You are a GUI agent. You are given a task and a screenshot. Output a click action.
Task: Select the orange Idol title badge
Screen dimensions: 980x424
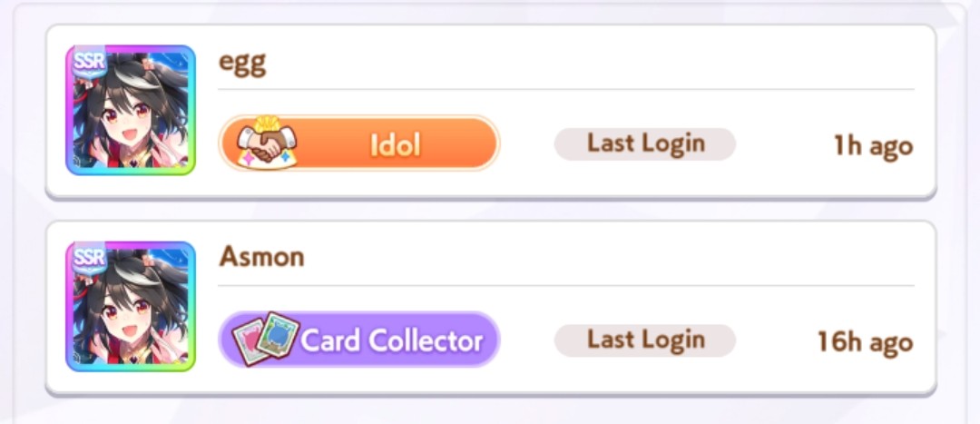point(358,143)
